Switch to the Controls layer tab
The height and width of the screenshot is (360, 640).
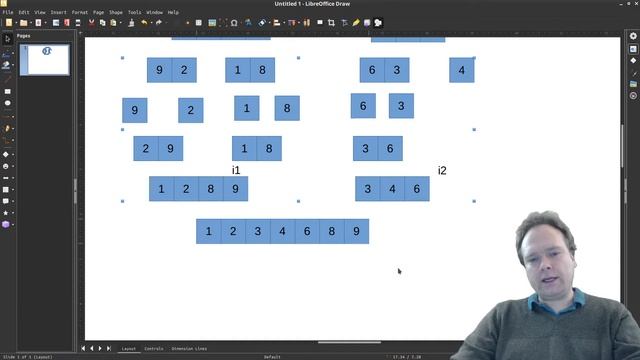pos(154,349)
